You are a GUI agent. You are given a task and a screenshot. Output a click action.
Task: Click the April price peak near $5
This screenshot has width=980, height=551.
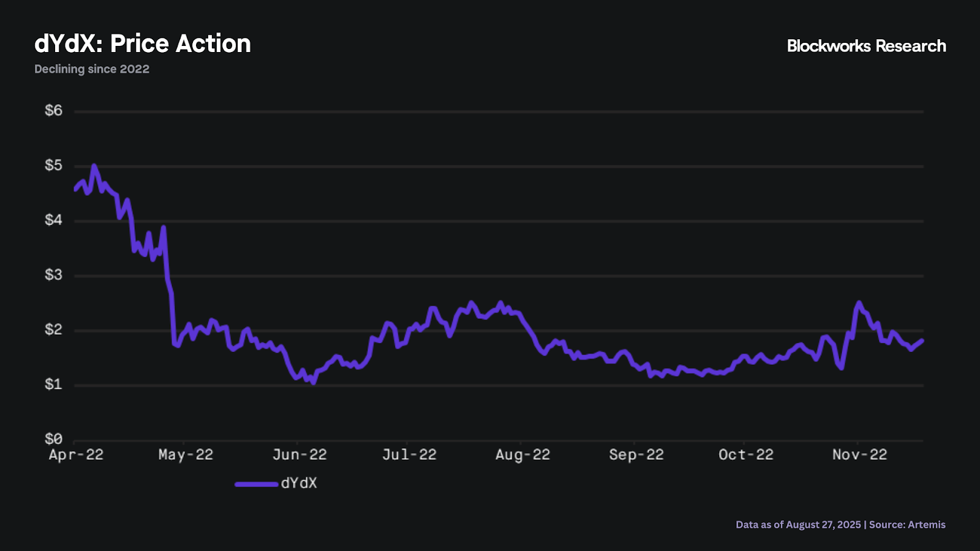[94, 166]
